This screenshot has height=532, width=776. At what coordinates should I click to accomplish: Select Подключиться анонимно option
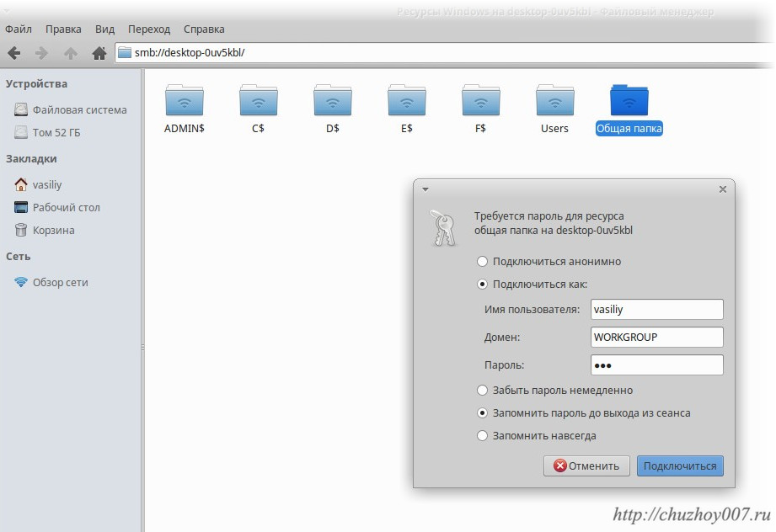pos(483,261)
